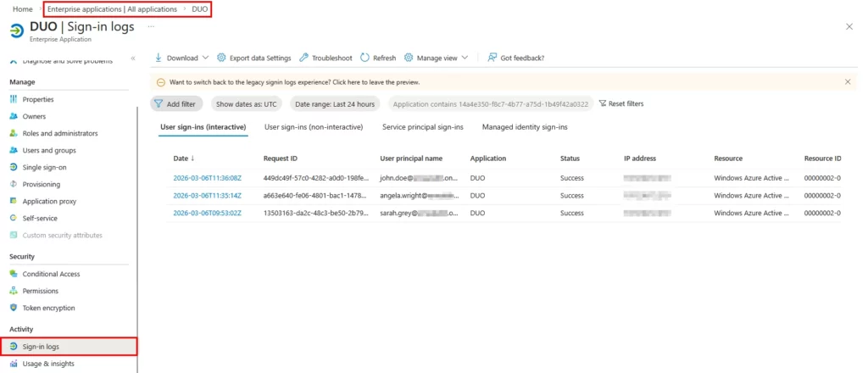This screenshot has height=373, width=868.
Task: Click the DUO application logo icon
Action: click(17, 31)
